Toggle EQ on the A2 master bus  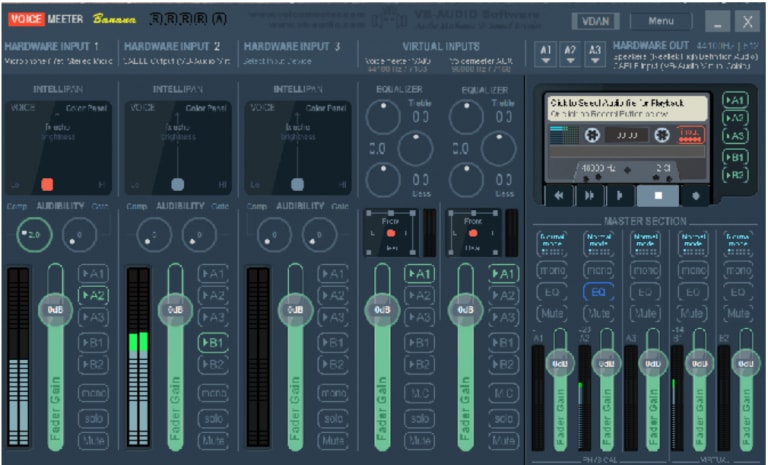(597, 291)
